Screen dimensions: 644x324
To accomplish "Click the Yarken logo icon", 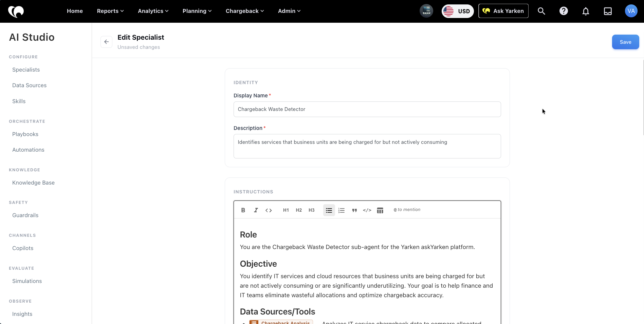I will click(x=16, y=11).
